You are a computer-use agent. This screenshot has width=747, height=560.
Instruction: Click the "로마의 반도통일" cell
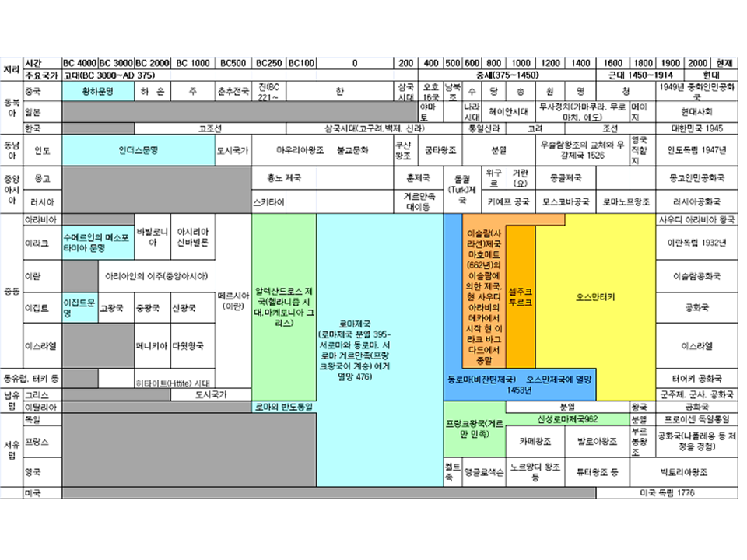coord(284,407)
